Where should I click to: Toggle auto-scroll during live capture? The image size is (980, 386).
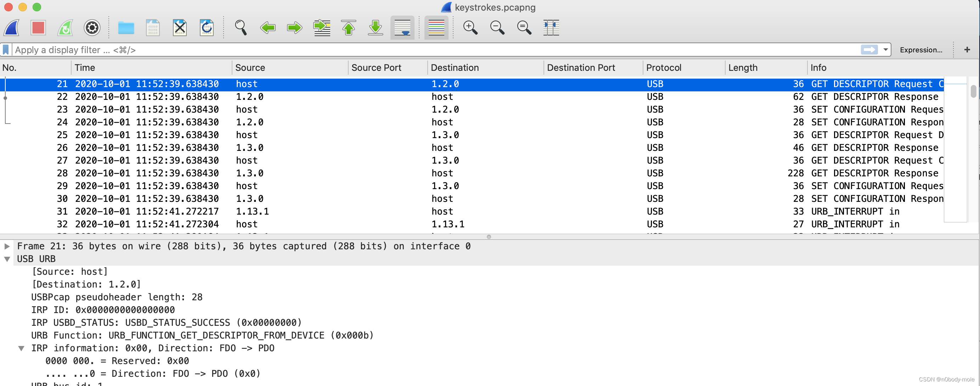[402, 28]
